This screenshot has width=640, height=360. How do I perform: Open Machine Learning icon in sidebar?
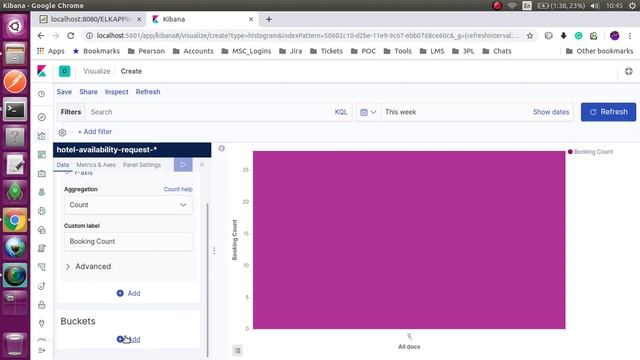point(42,211)
